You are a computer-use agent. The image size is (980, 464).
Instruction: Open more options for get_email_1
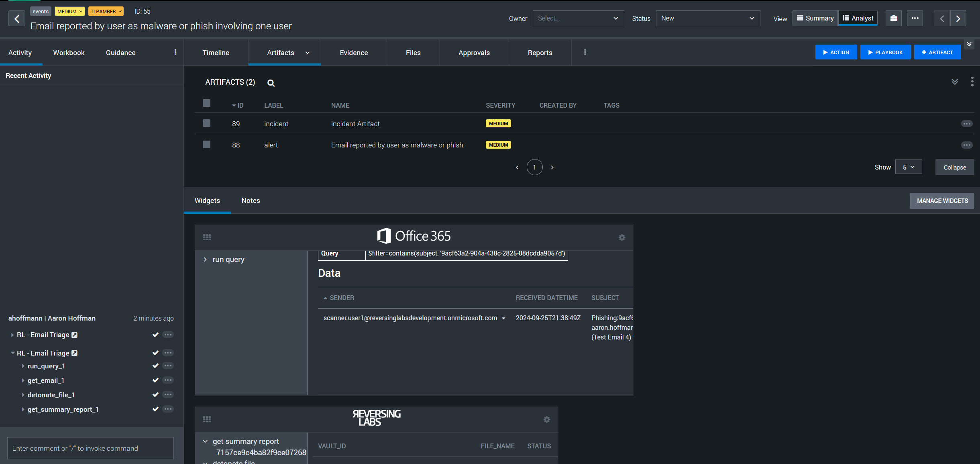tap(168, 380)
